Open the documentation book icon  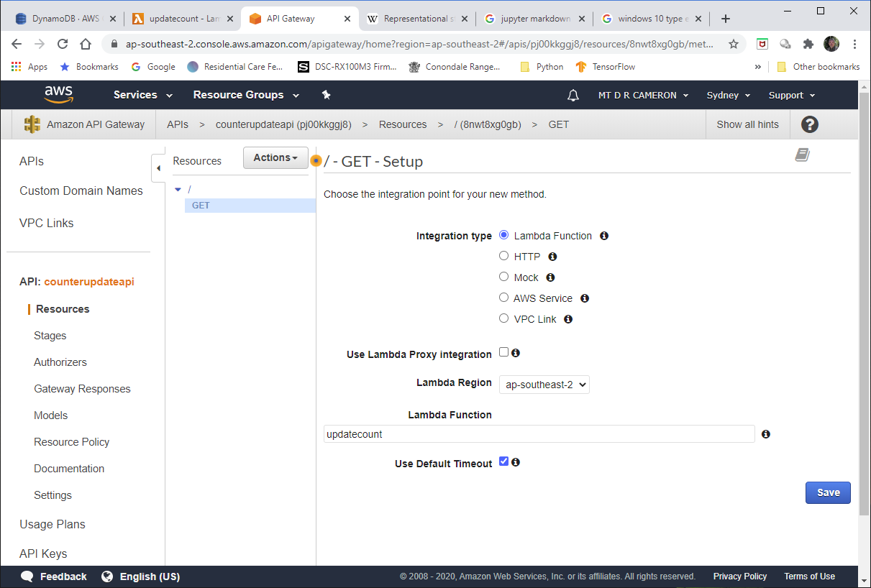click(803, 155)
